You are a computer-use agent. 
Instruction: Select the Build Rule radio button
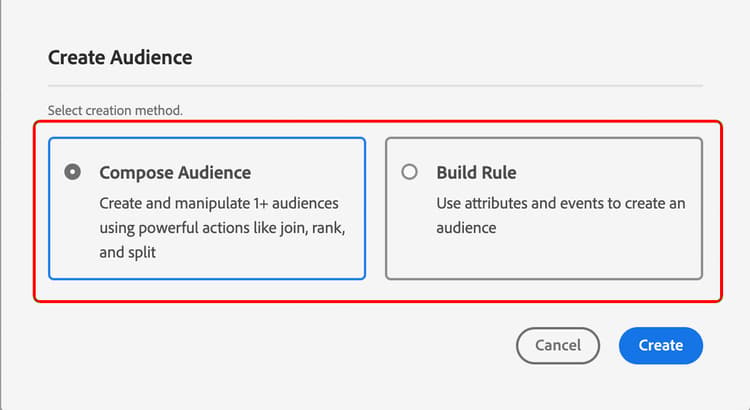pos(409,172)
